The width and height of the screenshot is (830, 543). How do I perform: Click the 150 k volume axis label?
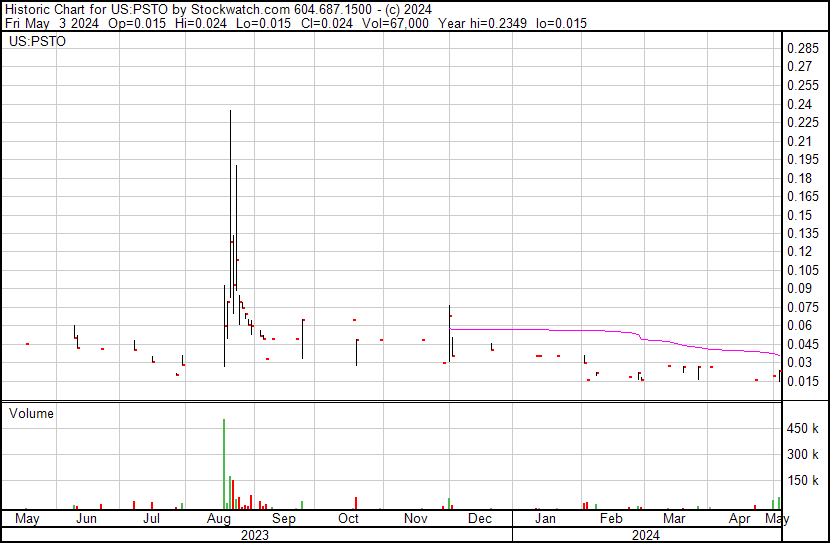(x=802, y=480)
